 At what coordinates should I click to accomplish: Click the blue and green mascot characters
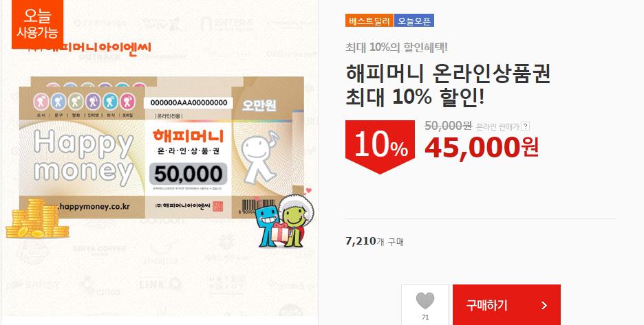[x=284, y=221]
